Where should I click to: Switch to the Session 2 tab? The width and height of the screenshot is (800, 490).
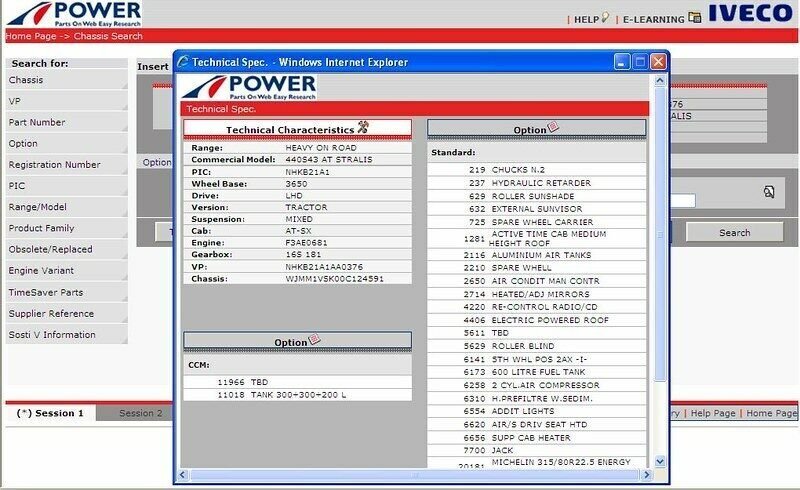coord(139,413)
